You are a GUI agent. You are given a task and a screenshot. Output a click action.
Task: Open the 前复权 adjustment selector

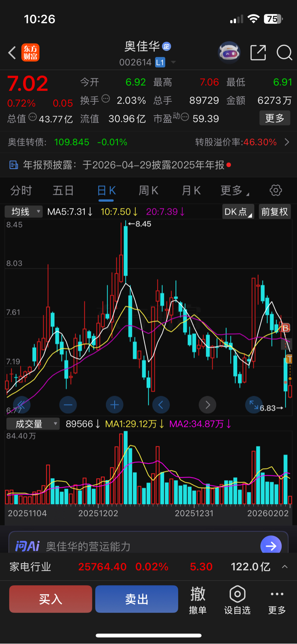[275, 211]
